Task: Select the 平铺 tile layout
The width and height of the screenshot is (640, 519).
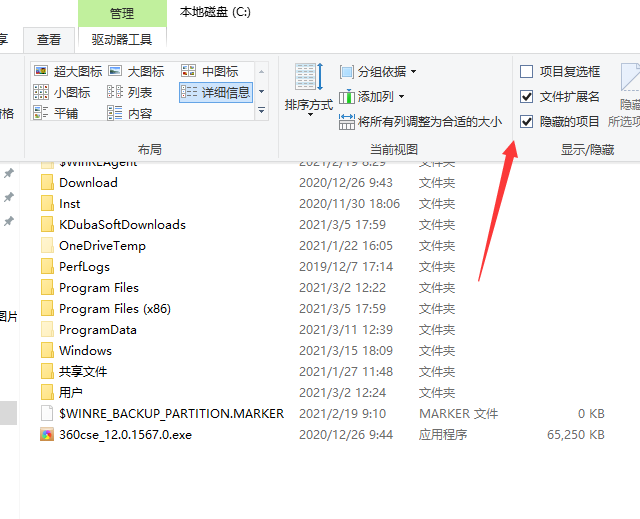Action: [41, 113]
